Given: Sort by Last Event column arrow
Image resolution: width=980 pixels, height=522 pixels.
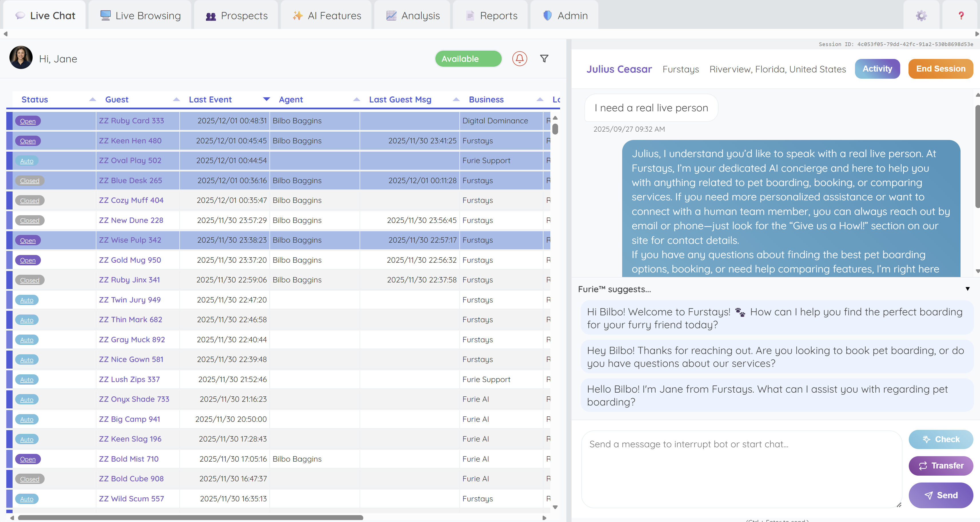Looking at the screenshot, I should tap(266, 99).
